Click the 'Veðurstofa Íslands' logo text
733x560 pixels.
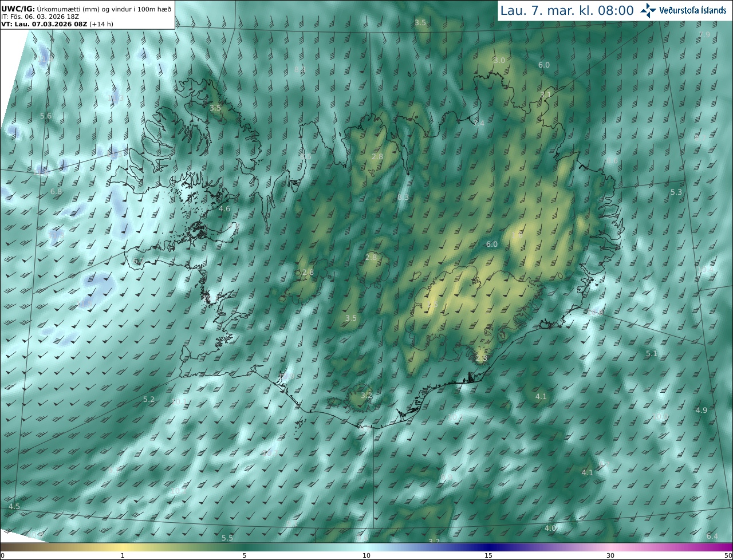click(693, 10)
